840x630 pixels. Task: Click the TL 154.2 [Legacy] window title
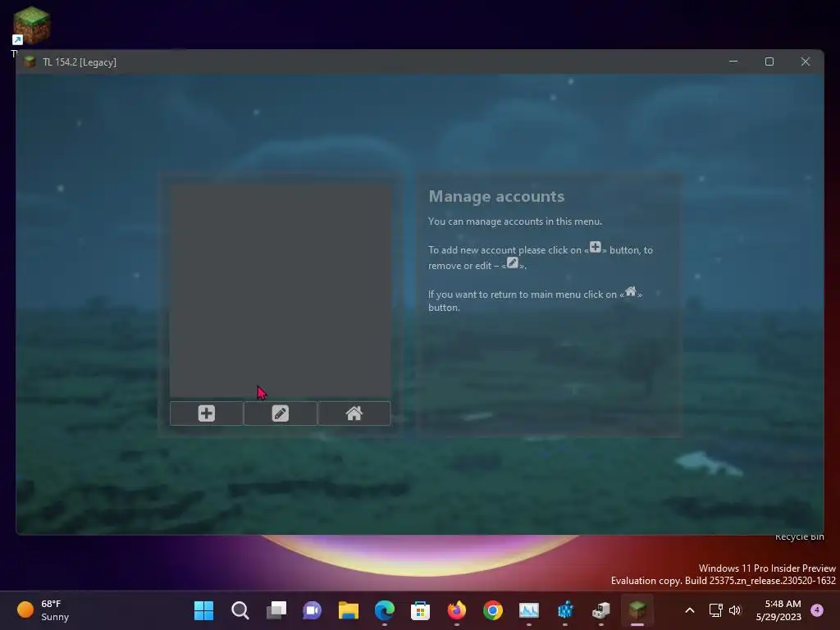pyautogui.click(x=80, y=62)
